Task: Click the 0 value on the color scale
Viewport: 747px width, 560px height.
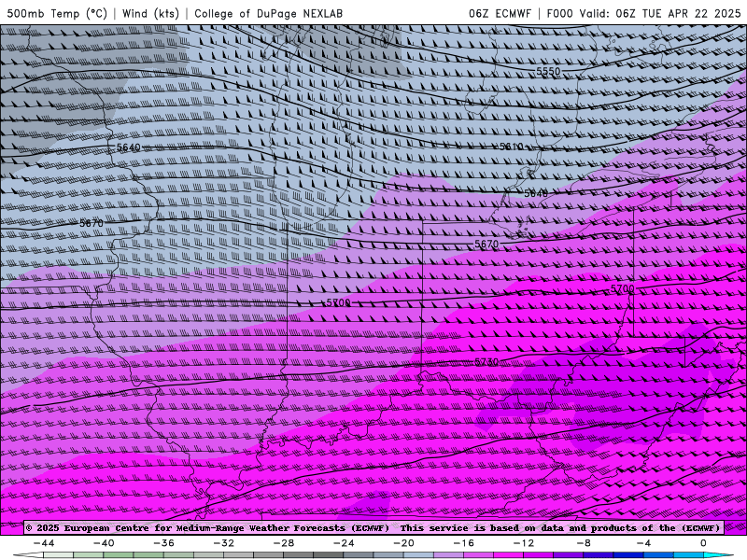Action: (x=703, y=543)
